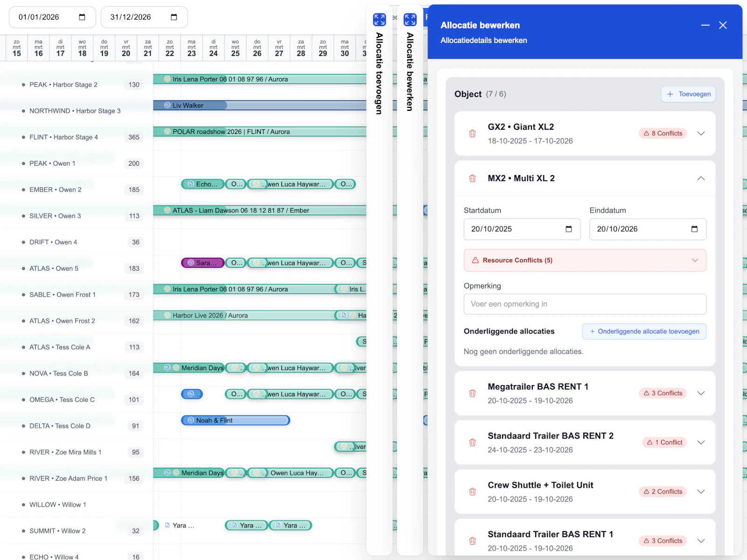Open POLAR roadshow 2026 allocation bar
This screenshot has height=560, width=747.
[x=259, y=132]
